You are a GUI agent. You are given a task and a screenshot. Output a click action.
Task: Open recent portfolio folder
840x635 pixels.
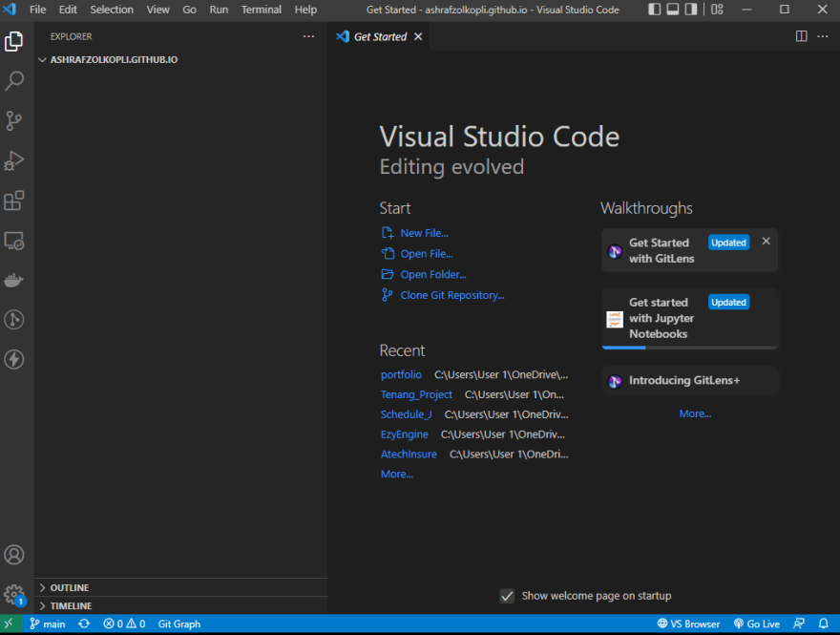(x=401, y=374)
